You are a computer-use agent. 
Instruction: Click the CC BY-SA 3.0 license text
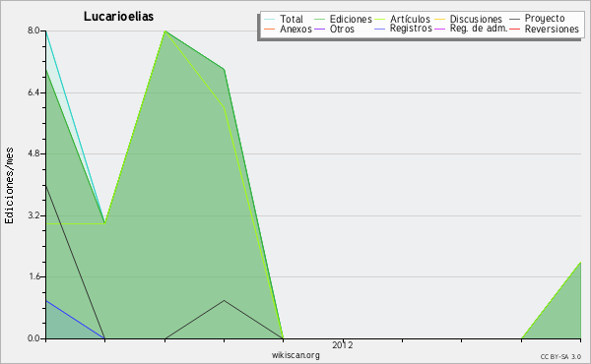560,356
